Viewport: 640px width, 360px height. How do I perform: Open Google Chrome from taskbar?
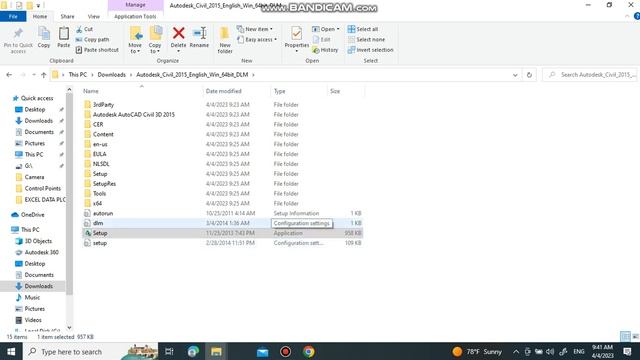(x=309, y=351)
